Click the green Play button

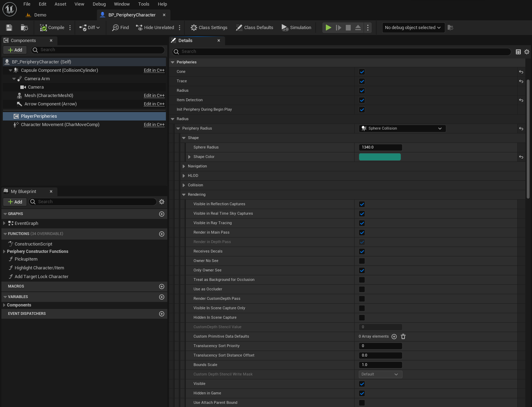pyautogui.click(x=328, y=28)
